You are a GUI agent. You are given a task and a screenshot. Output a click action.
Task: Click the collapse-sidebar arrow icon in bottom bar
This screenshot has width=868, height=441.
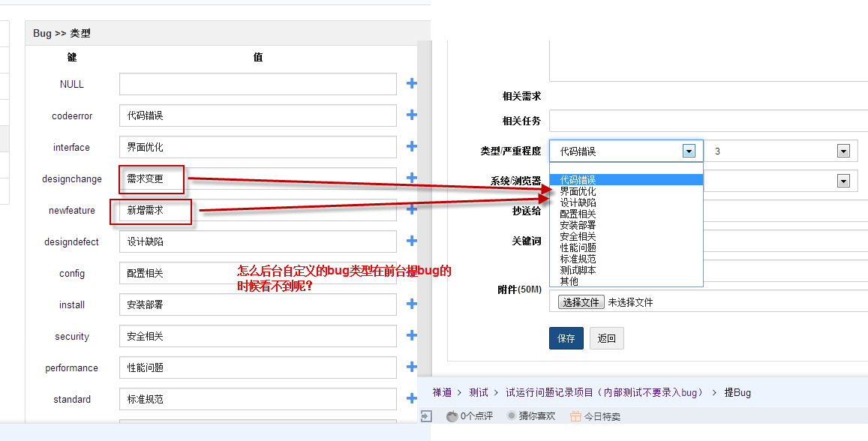(425, 416)
